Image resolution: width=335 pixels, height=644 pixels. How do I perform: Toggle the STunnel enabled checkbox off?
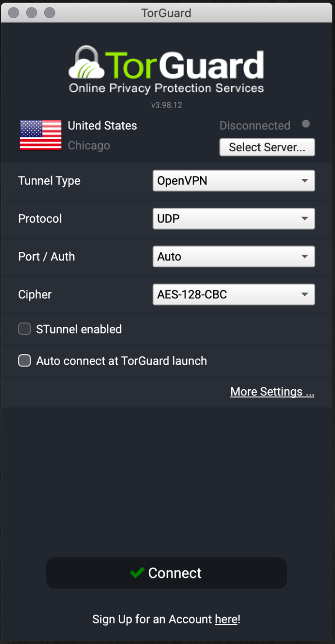[x=24, y=329]
